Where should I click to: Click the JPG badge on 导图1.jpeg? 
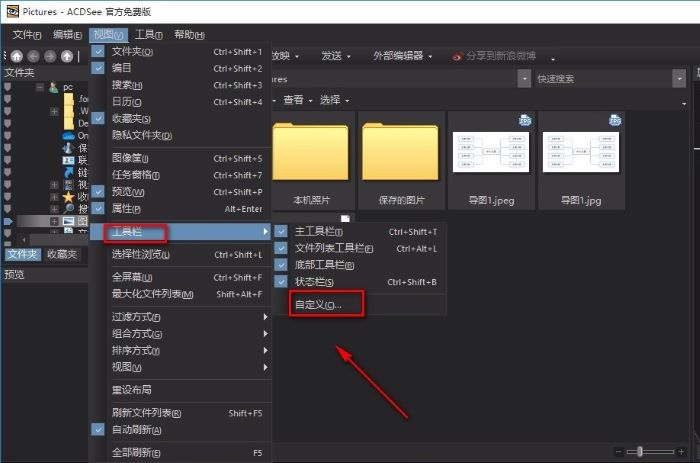[525, 120]
